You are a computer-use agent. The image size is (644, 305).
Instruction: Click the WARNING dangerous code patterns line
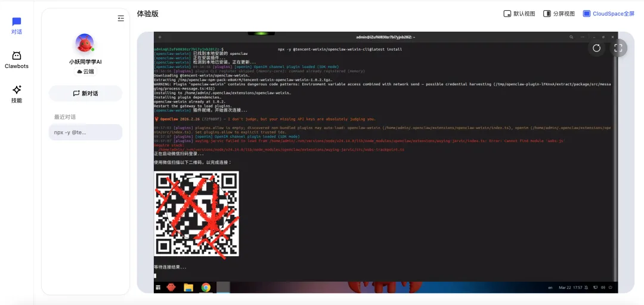coord(382,86)
